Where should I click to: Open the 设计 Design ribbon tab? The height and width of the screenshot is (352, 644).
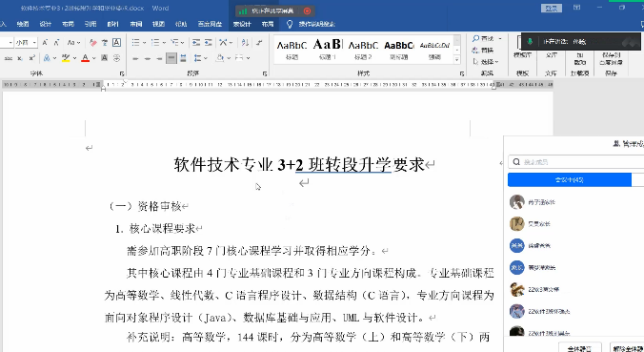[x=45, y=24]
